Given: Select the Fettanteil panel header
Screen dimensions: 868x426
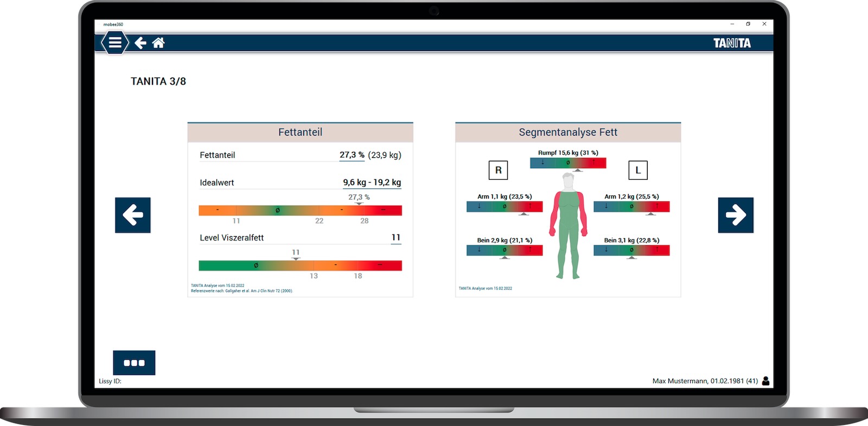Looking at the screenshot, I should pyautogui.click(x=300, y=132).
